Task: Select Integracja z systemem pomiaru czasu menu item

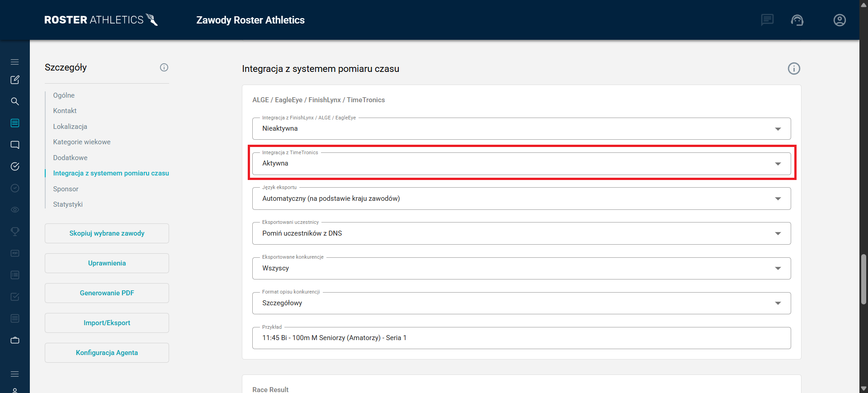Action: (x=111, y=173)
